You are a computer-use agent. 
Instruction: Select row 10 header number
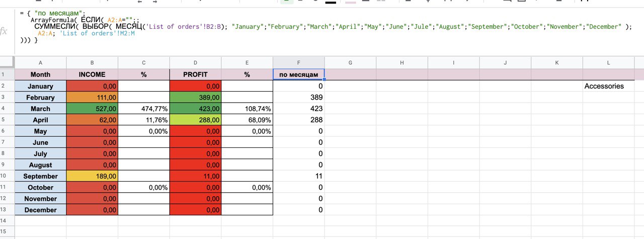7,176
